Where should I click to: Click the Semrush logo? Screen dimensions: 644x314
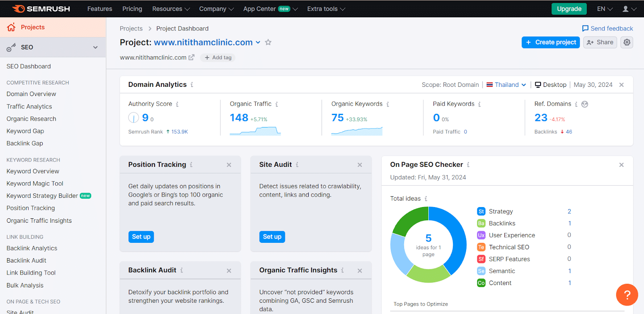tap(41, 9)
